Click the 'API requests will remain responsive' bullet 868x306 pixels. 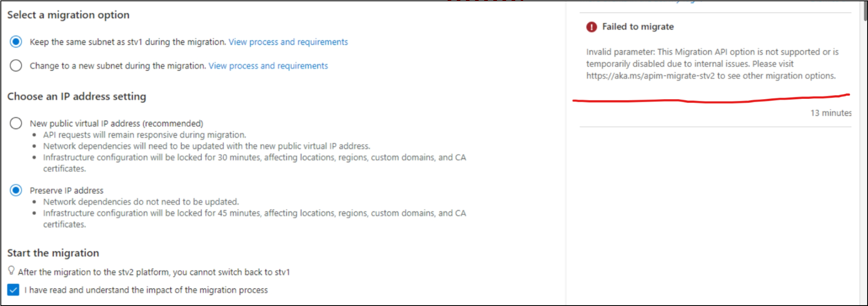(x=144, y=135)
